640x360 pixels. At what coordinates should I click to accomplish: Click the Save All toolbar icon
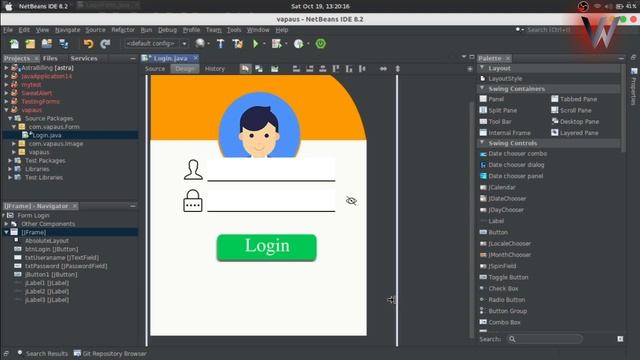(64, 44)
